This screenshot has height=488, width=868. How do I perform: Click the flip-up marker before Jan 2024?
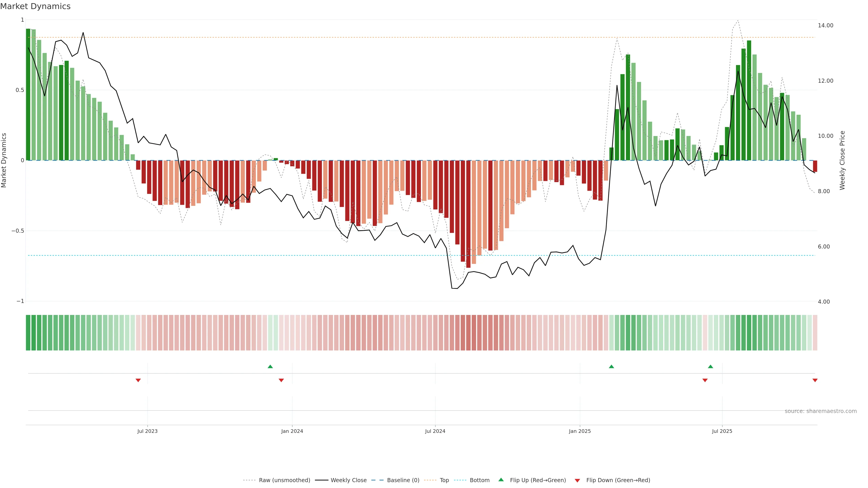pyautogui.click(x=270, y=366)
